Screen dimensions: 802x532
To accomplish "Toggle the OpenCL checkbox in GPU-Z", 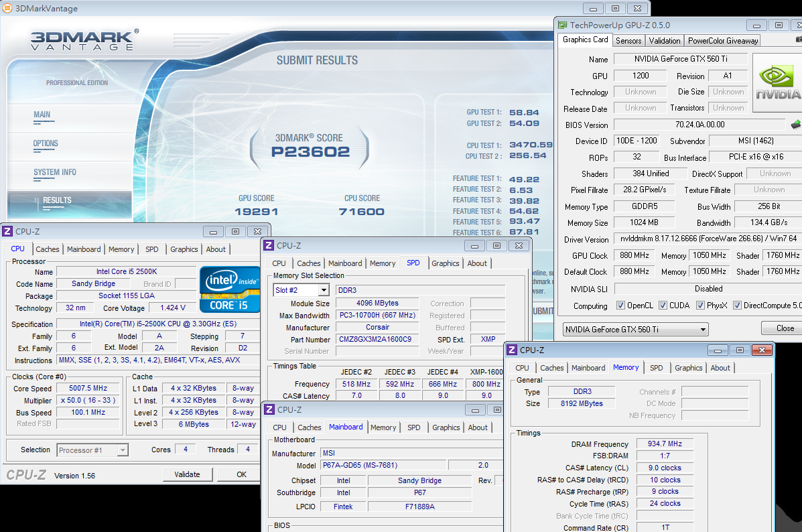I will (x=621, y=306).
